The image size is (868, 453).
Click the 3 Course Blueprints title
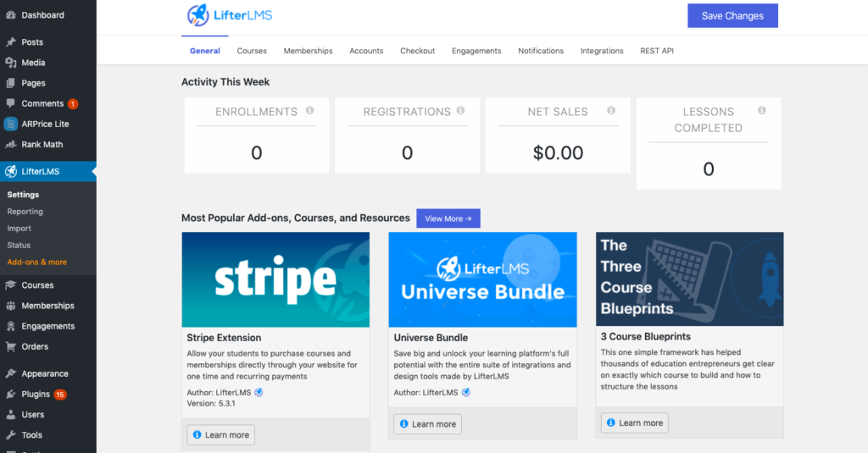(645, 337)
